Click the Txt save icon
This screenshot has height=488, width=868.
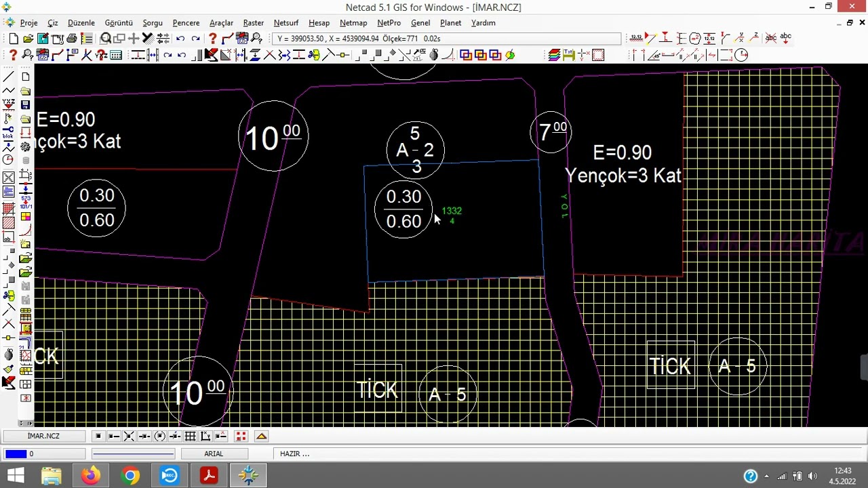pyautogui.click(x=568, y=55)
